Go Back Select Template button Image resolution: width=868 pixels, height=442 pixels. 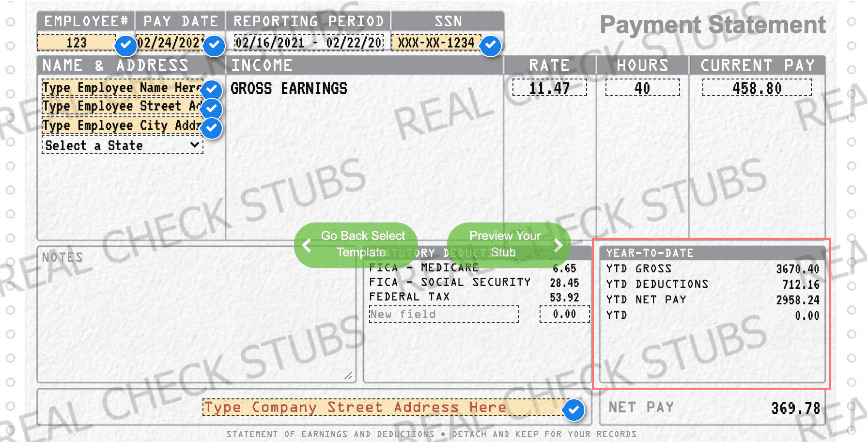tap(356, 245)
